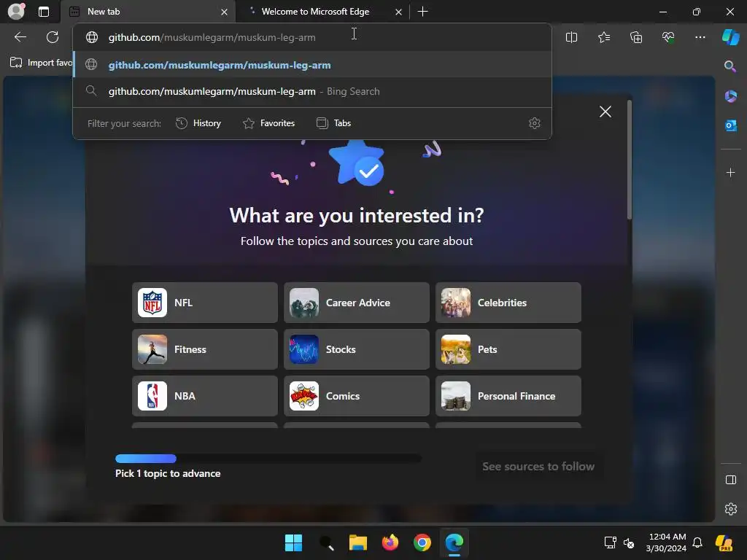Image resolution: width=747 pixels, height=560 pixels.
Task: Click the dialog vertical scrollbar
Action: click(630, 160)
